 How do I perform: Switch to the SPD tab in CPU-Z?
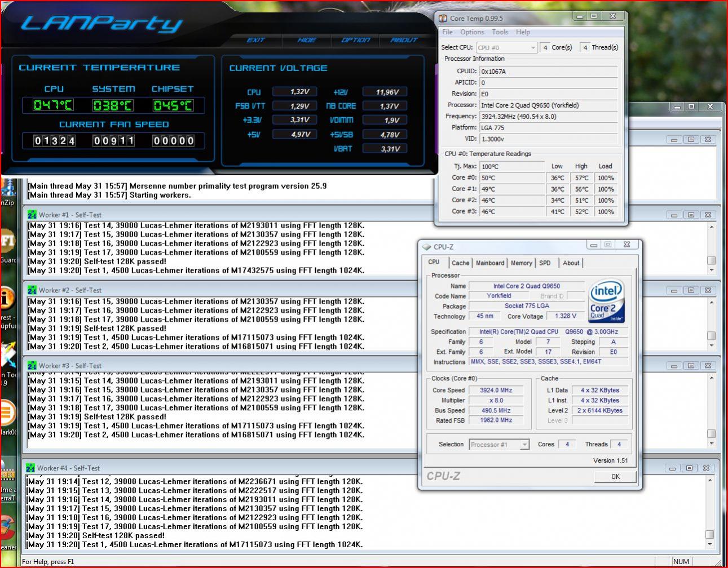point(545,263)
